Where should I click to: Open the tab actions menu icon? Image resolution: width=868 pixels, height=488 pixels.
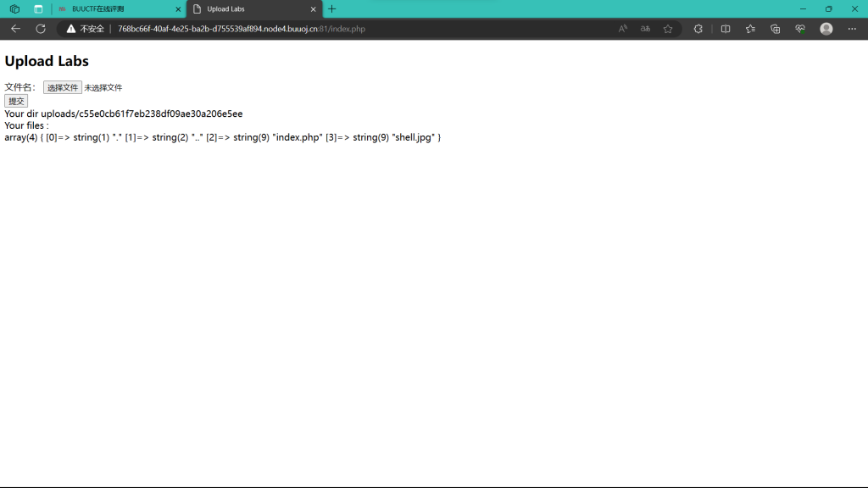38,8
